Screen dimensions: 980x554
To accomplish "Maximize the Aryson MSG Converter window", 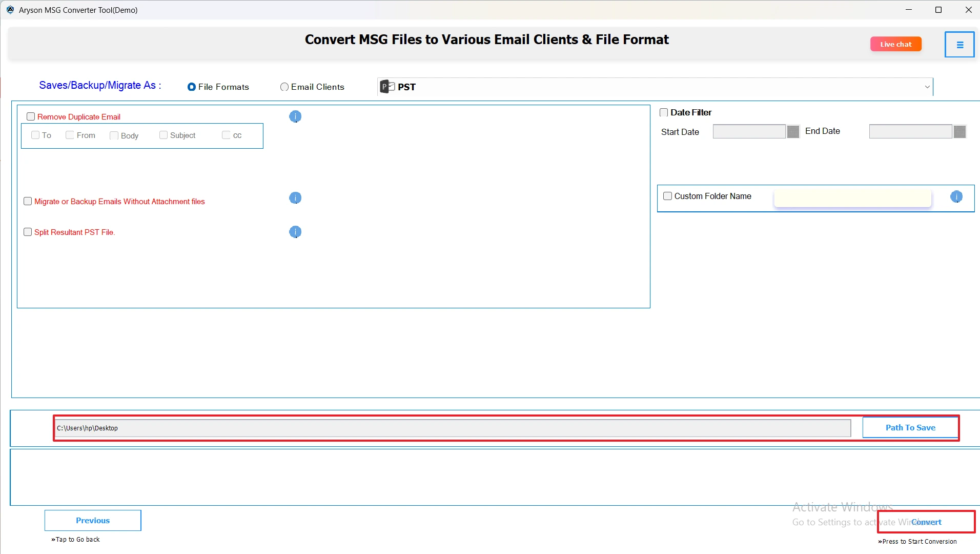I will coord(938,10).
